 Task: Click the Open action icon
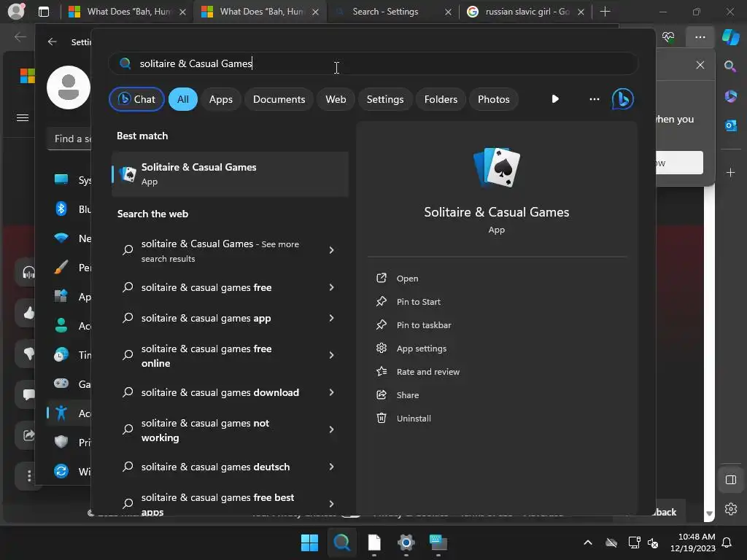[381, 278]
